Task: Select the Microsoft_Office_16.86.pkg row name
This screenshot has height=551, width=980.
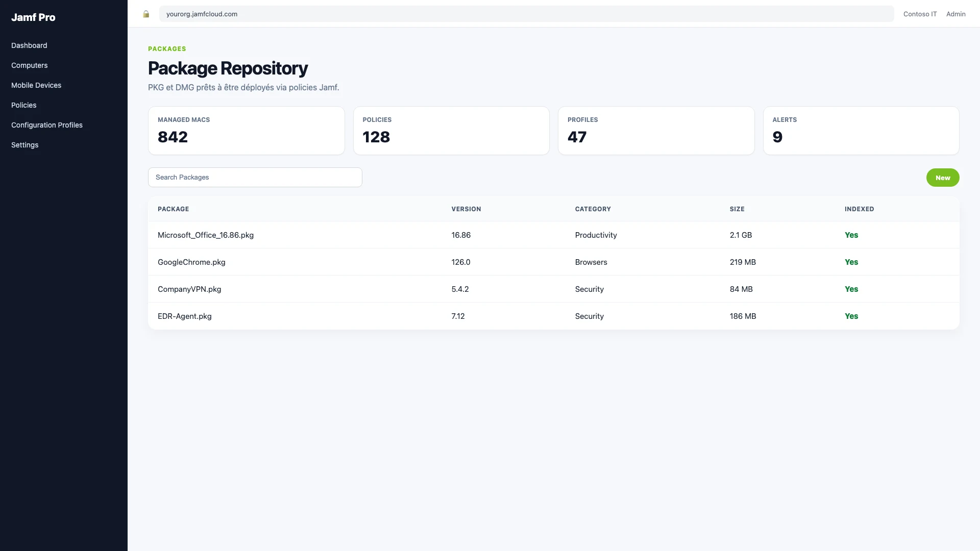Action: click(206, 235)
